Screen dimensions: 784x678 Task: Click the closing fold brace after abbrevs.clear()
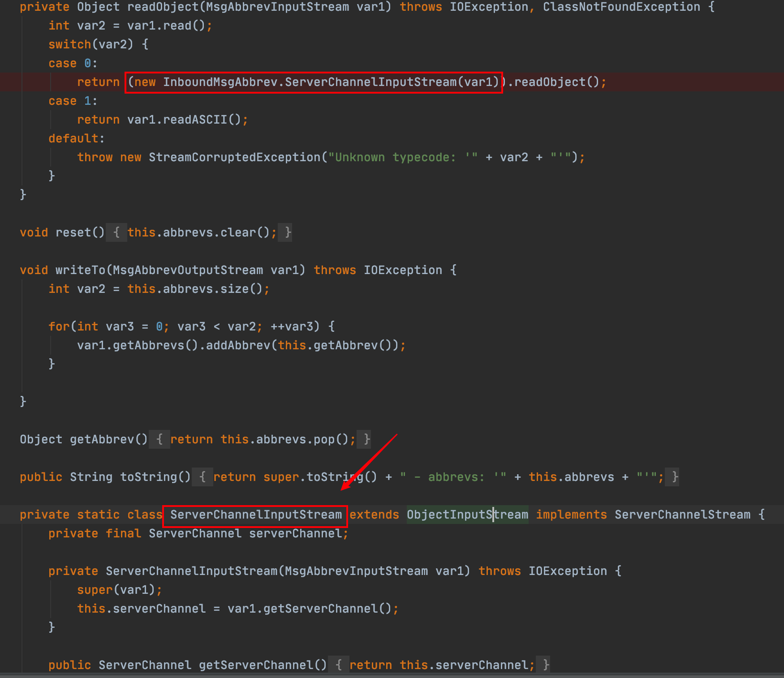tap(288, 232)
